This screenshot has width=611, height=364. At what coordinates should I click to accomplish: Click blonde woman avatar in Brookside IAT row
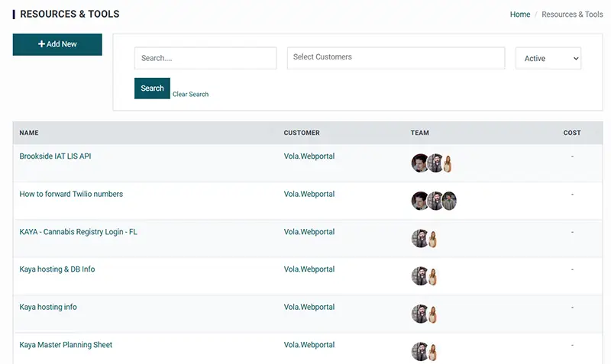[x=448, y=164]
